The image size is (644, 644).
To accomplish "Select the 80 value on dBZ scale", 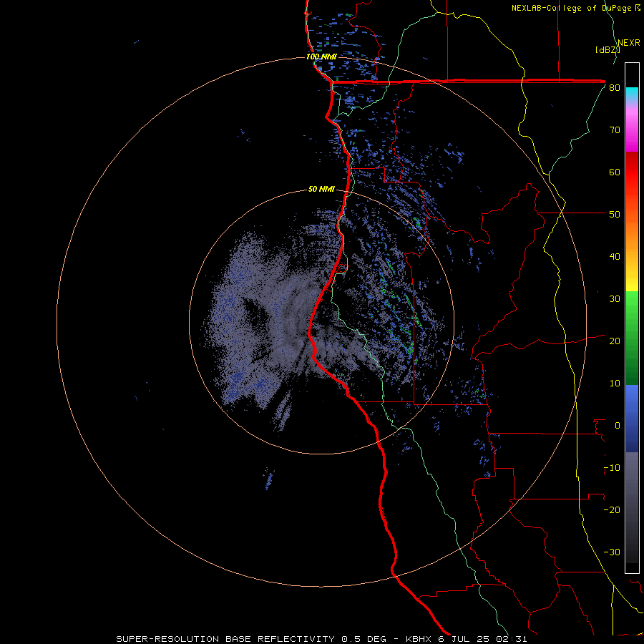I will click(615, 88).
